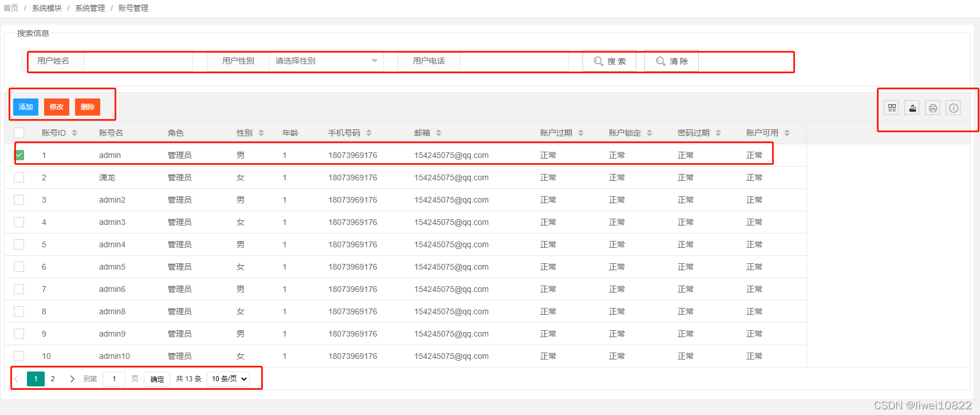Toggle the select-all header checkbox
Image resolution: width=980 pixels, height=415 pixels.
click(x=19, y=133)
